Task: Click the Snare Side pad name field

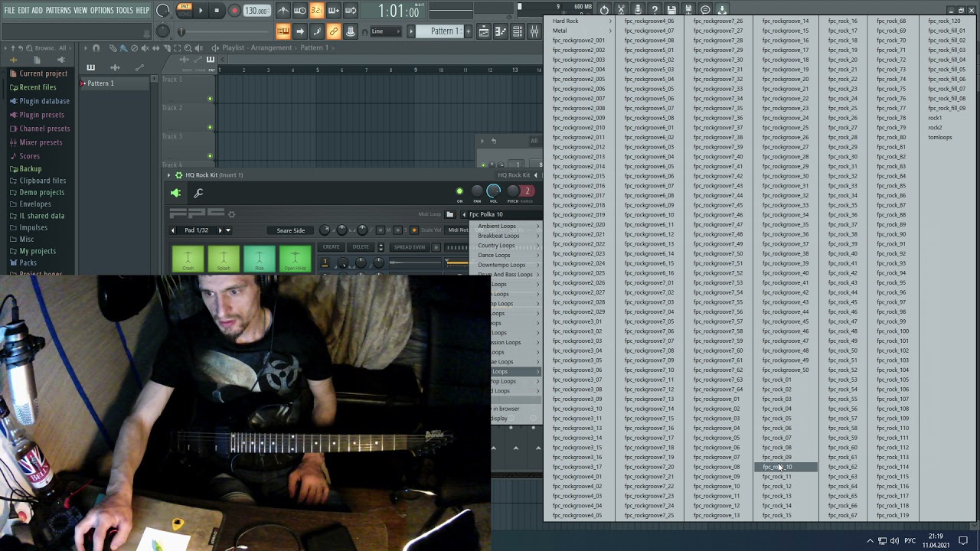Action: pyautogui.click(x=291, y=230)
